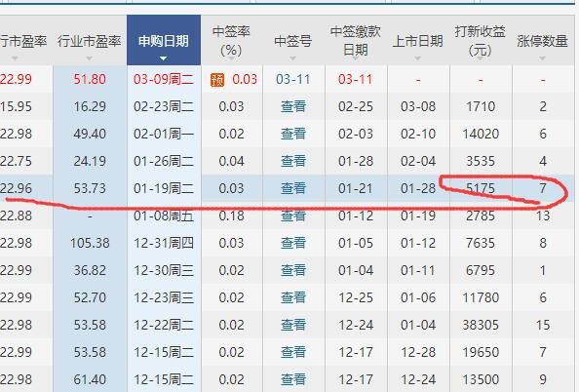This screenshot has width=579, height=392.
Task: Click the 3535 profit value
Action: tap(481, 161)
